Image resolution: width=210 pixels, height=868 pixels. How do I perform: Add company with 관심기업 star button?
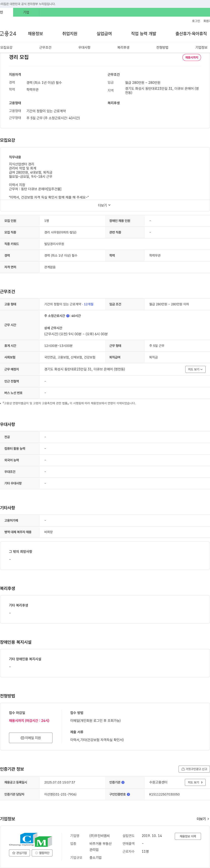[x=20, y=853]
